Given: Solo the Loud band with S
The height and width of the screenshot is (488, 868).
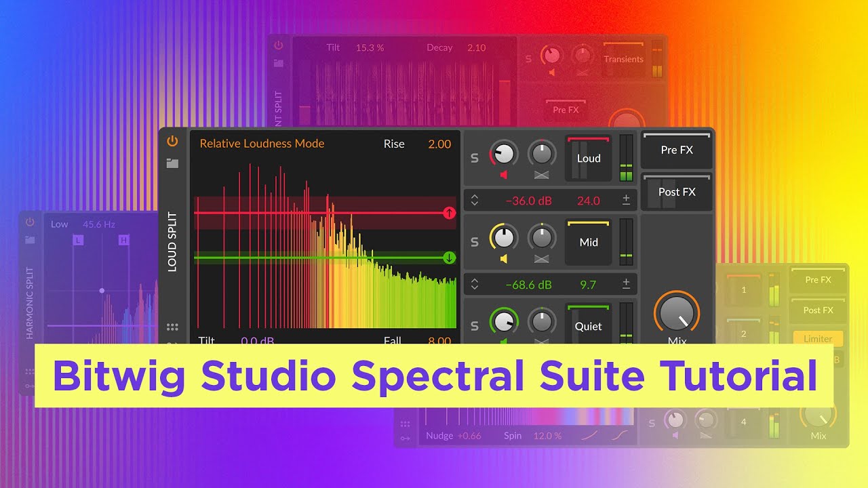Looking at the screenshot, I should [x=475, y=158].
